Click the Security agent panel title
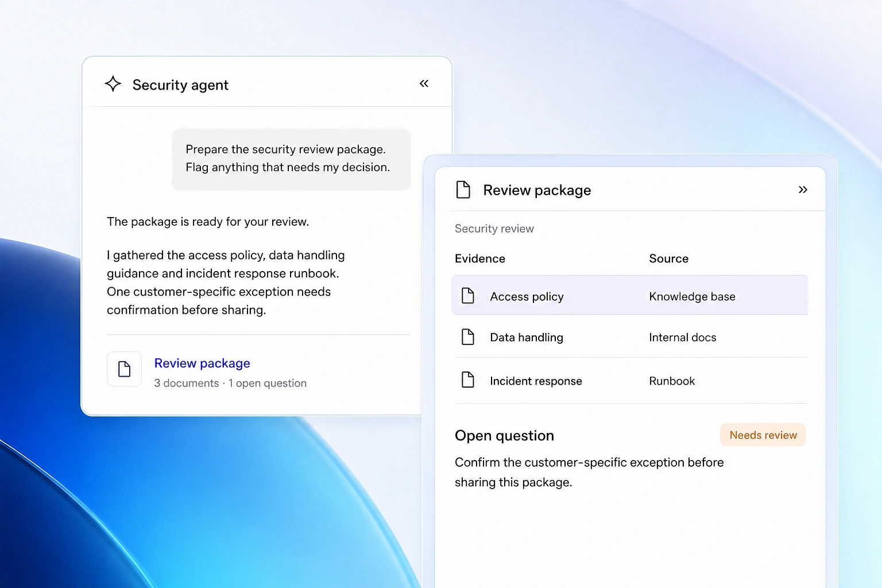The height and width of the screenshot is (588, 882). [180, 85]
